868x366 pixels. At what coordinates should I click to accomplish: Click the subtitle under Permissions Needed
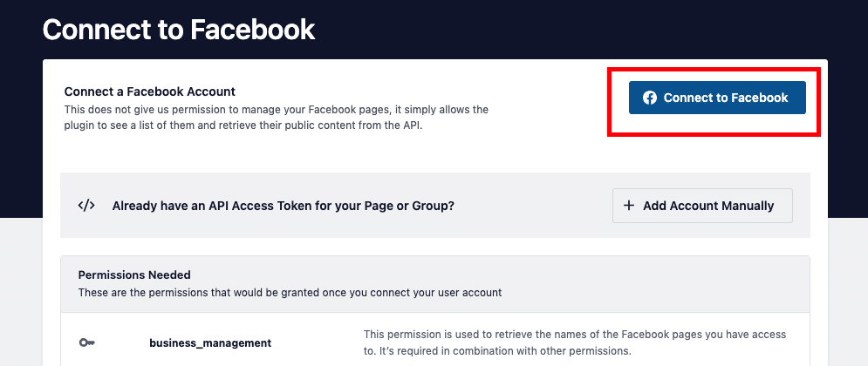(x=290, y=293)
